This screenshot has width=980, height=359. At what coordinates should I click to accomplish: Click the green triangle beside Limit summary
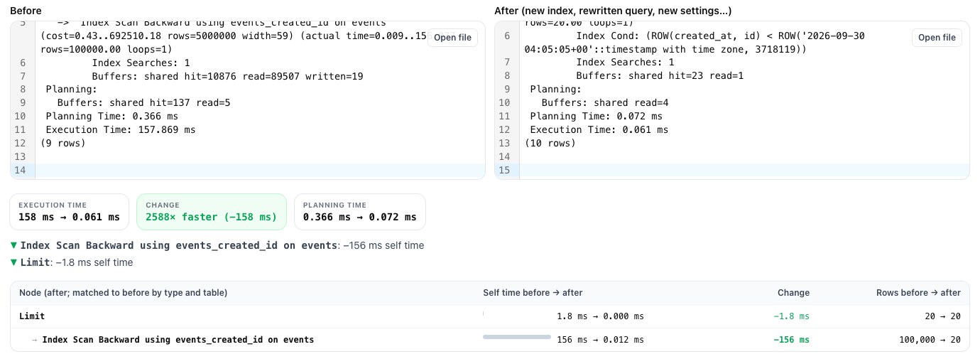(14, 262)
